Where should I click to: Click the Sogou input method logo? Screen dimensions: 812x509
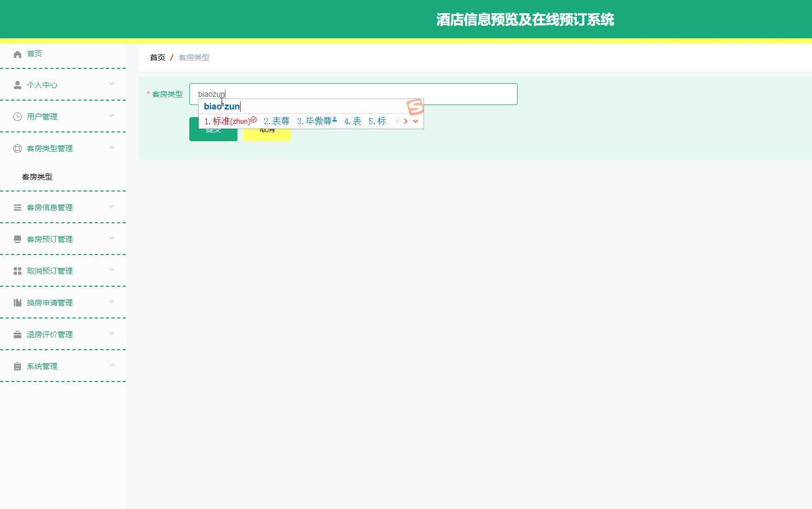coord(415,107)
